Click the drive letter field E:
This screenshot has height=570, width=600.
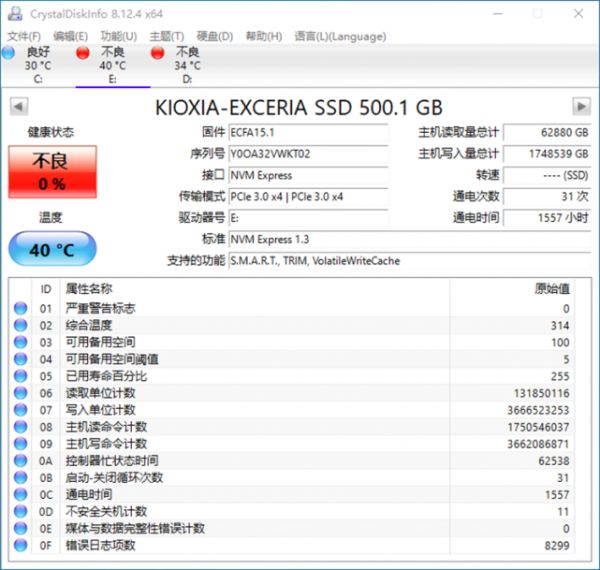pos(308,218)
